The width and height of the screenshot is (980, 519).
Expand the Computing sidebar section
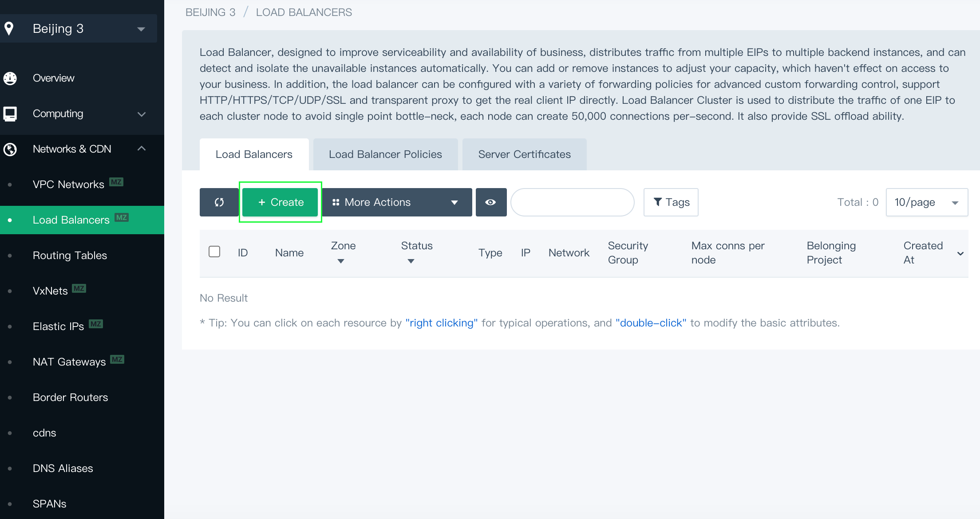point(142,114)
